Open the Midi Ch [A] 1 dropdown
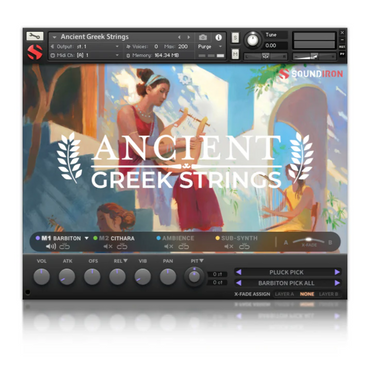Viewport: 370px width, 370px height. pyautogui.click(x=85, y=55)
